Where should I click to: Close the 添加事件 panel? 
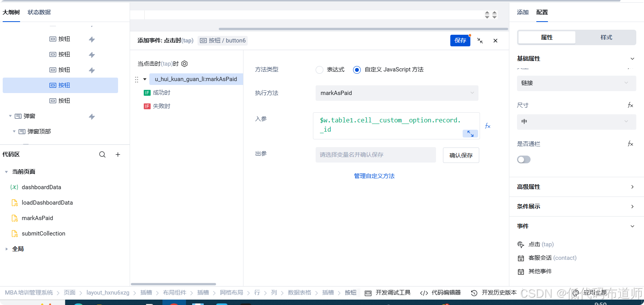[x=495, y=41]
